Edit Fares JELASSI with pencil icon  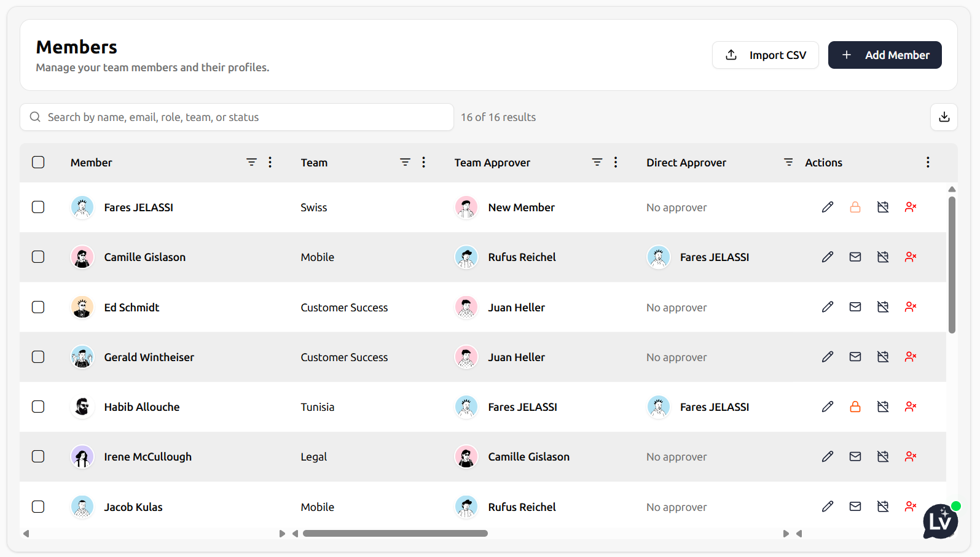point(828,207)
